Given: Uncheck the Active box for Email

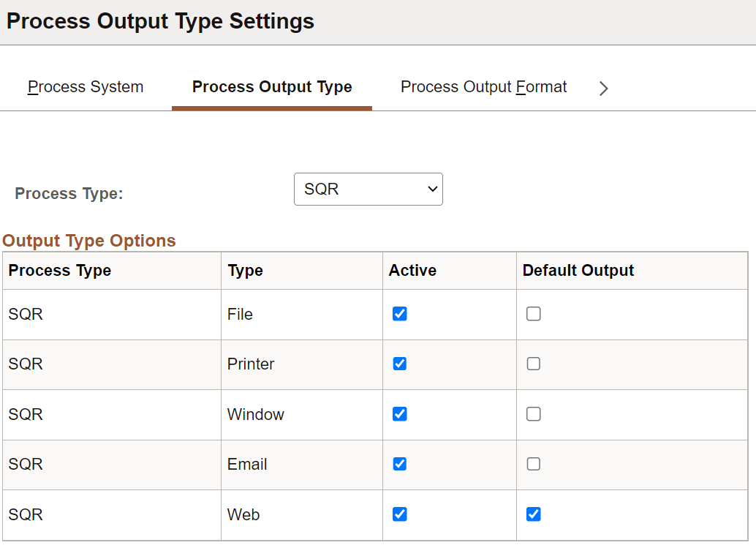Looking at the screenshot, I should coord(399,464).
